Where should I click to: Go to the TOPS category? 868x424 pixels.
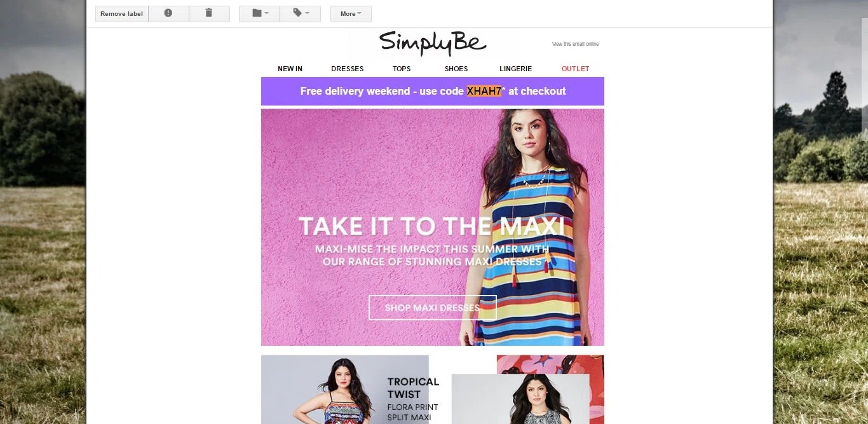coord(402,69)
